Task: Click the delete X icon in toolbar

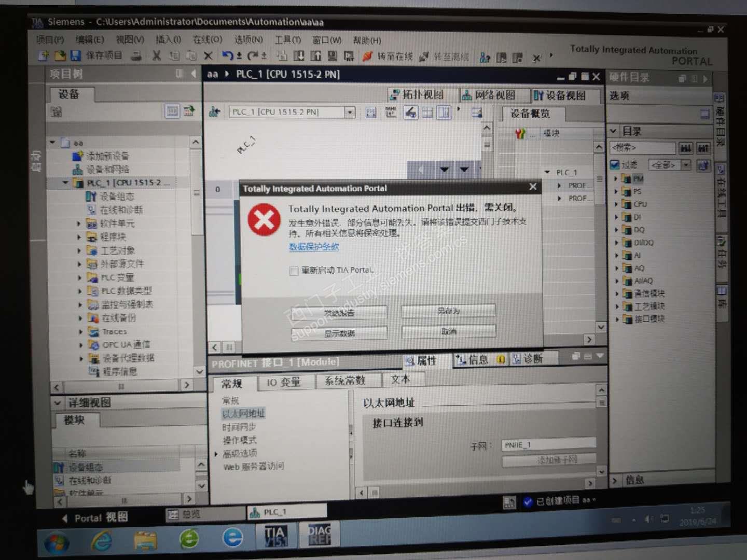Action: (x=208, y=55)
